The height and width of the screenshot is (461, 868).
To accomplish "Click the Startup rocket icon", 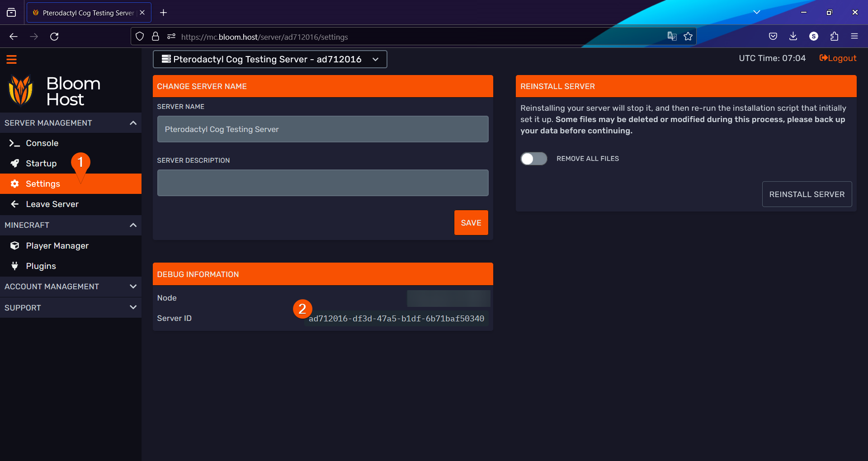I will (15, 163).
